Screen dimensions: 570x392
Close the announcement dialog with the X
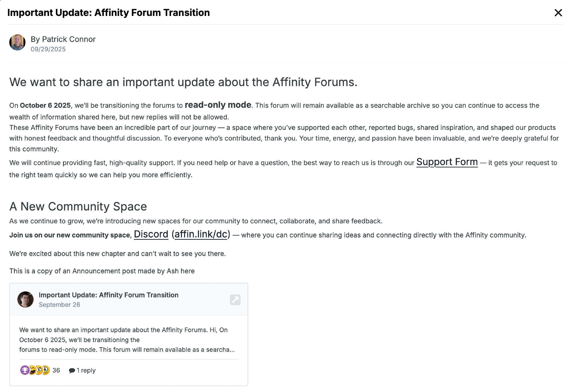click(x=558, y=13)
